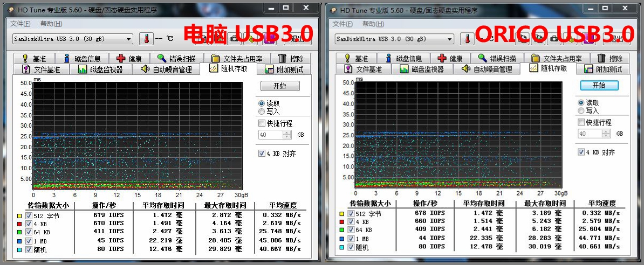Click GB spinner arrows in 电脑 window

287,134
